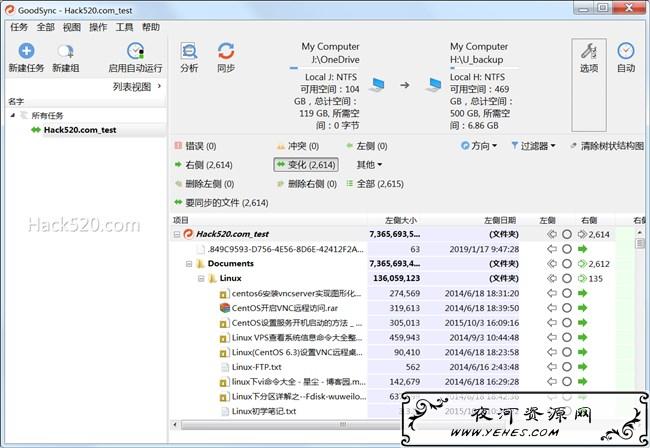
Task: Click the Enable Auto-run (启用自动运行) clock icon
Action: click(x=136, y=51)
